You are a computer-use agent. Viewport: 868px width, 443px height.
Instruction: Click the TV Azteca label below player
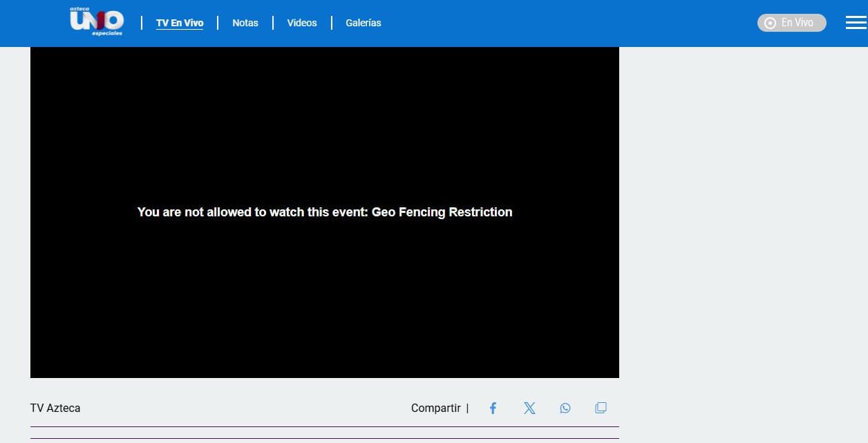tap(55, 408)
